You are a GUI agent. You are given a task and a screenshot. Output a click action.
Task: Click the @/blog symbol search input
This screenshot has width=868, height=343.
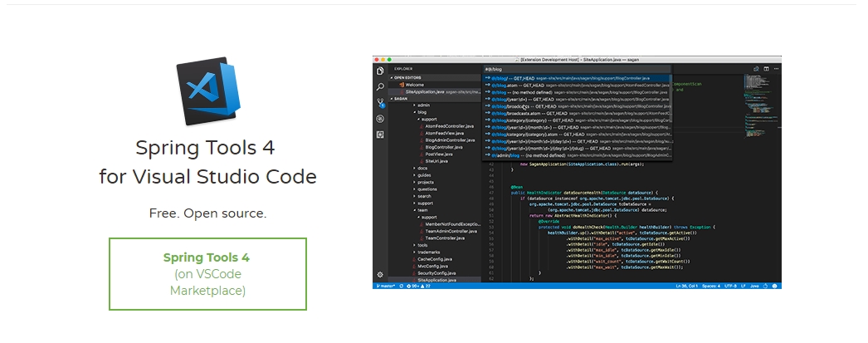[578, 69]
